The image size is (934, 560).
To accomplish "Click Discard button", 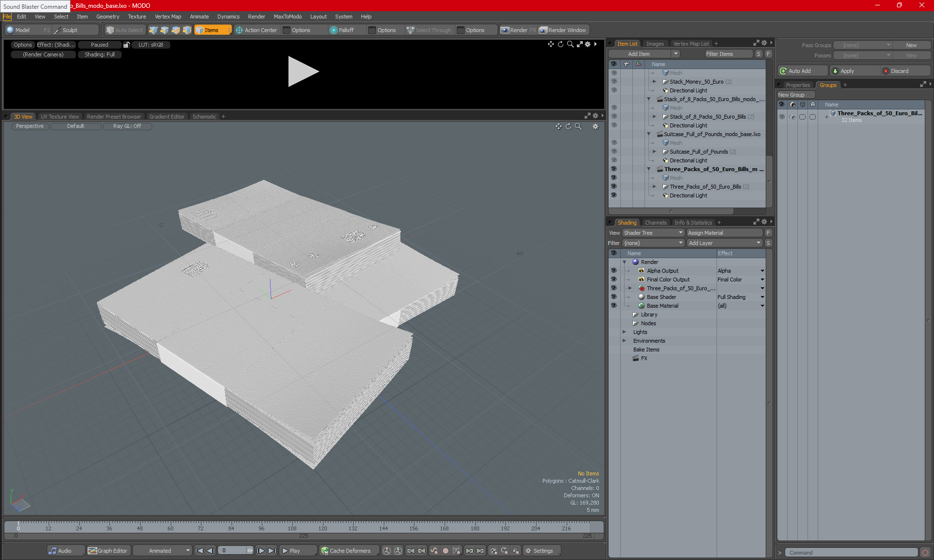I will point(905,71).
